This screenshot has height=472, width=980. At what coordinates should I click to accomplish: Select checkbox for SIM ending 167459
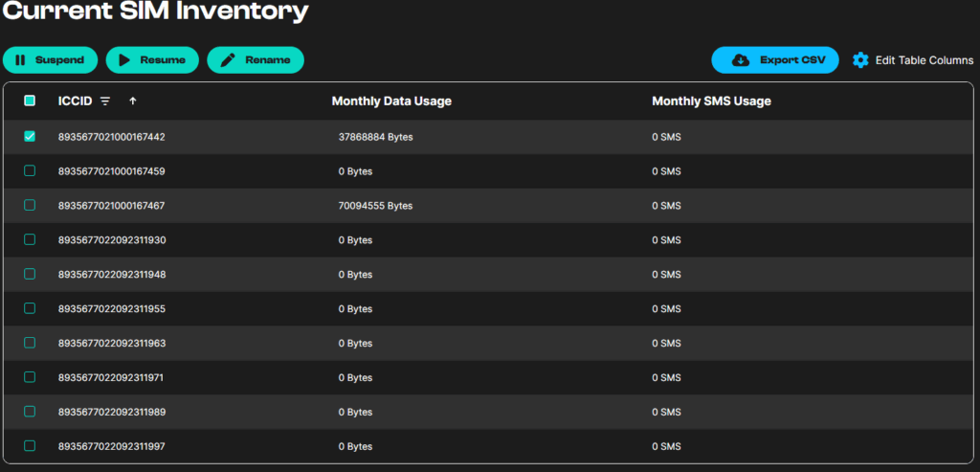click(30, 170)
